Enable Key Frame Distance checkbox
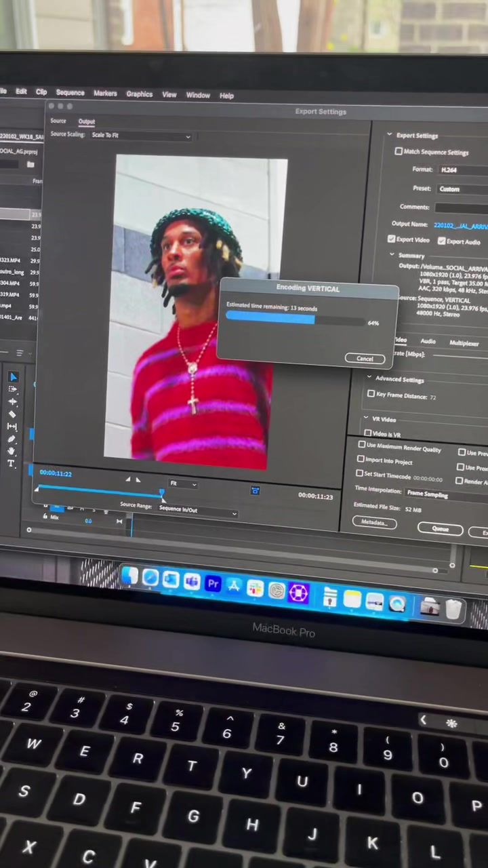Viewport: 488px width, 868px height. click(371, 394)
